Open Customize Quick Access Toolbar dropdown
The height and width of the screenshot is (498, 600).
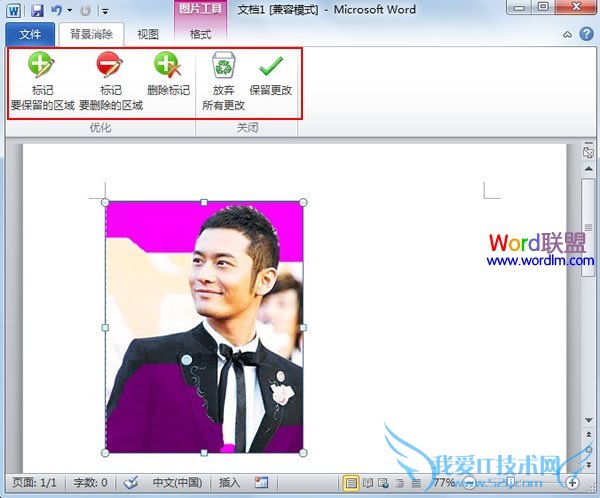point(105,11)
